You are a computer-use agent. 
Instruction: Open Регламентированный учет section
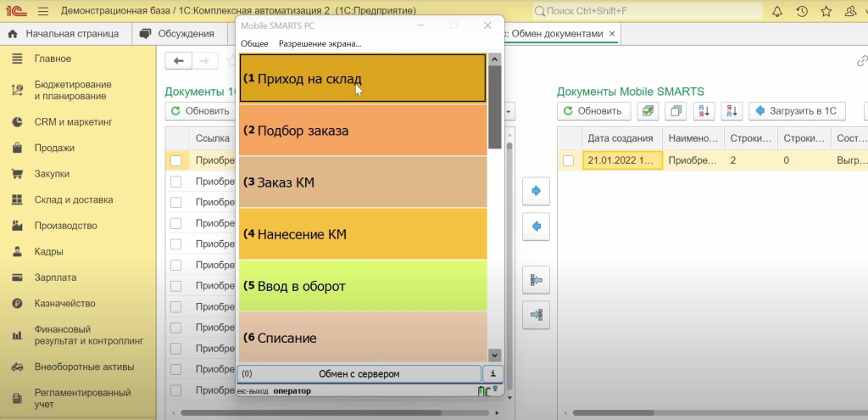(x=82, y=399)
